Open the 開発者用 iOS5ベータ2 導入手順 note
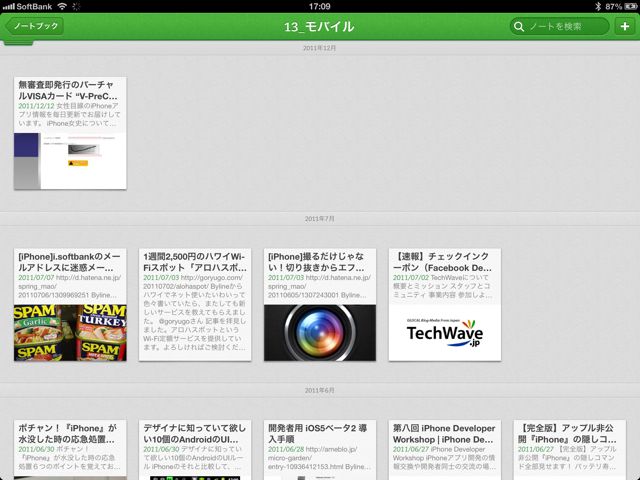 pyautogui.click(x=320, y=450)
